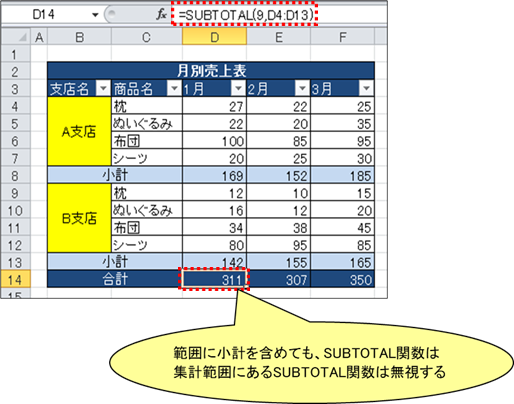Open the 商品名 filter dropdown

pyautogui.click(x=174, y=88)
